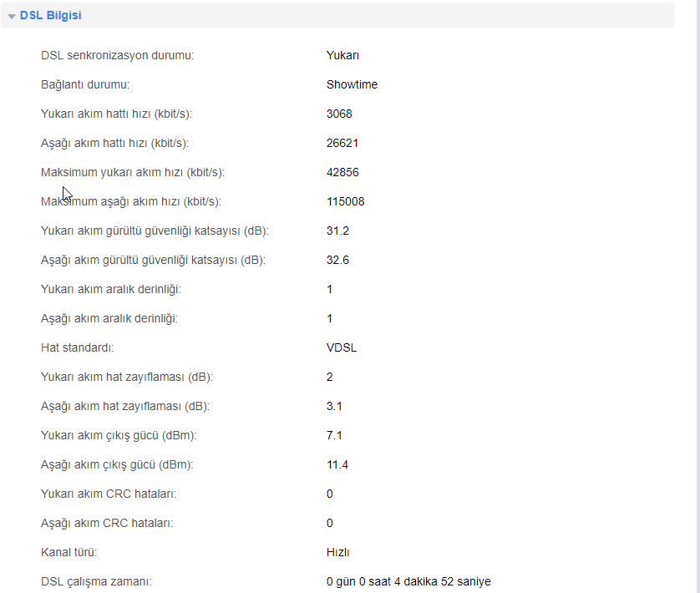Select 'Yukarı akım CRC hataları:' label
Viewport: 700px width, 593px height.
[x=109, y=494]
